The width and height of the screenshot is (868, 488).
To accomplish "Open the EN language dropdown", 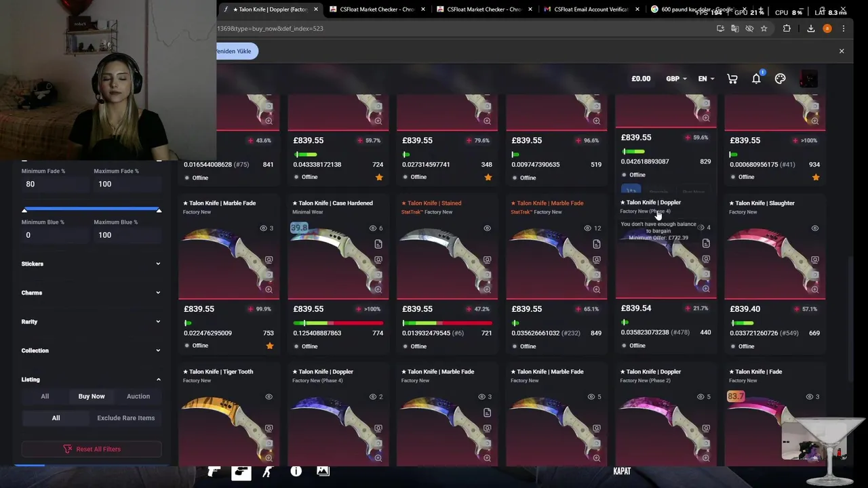I will click(706, 79).
